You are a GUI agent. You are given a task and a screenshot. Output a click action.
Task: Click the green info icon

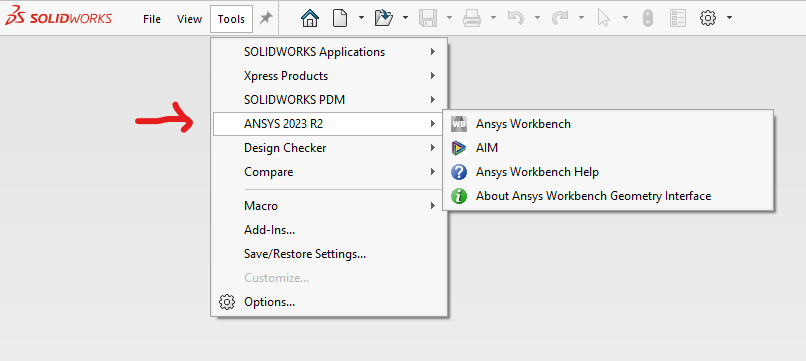point(459,196)
